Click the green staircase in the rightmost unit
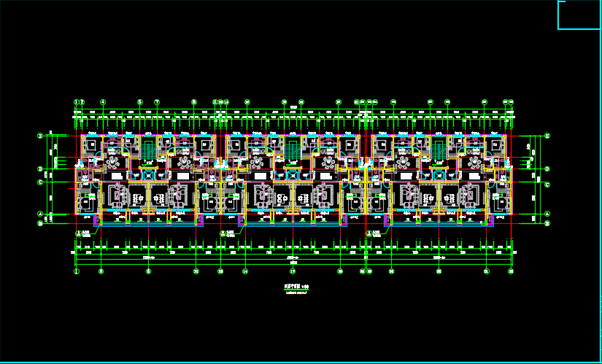Screen dimensions: 602x364 point(439,150)
